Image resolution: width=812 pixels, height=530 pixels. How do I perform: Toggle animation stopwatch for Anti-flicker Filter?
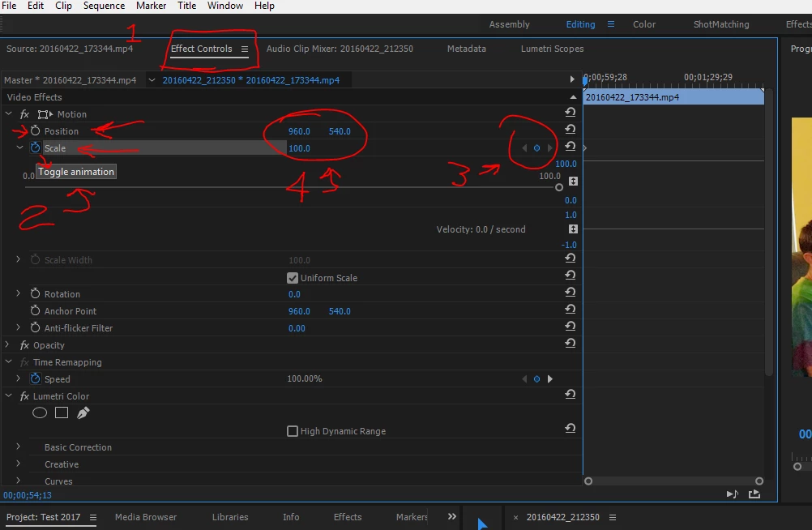pos(35,327)
